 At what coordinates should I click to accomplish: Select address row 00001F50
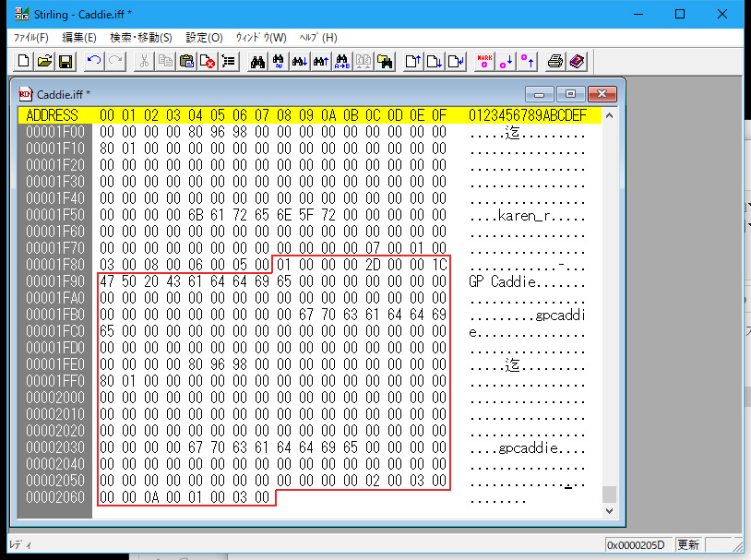point(55,215)
